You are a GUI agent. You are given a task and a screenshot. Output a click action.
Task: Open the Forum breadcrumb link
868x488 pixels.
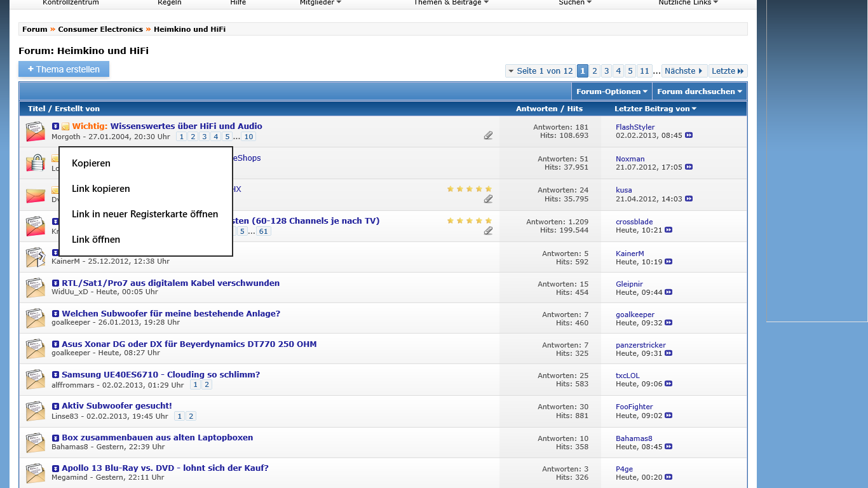pyautogui.click(x=35, y=29)
